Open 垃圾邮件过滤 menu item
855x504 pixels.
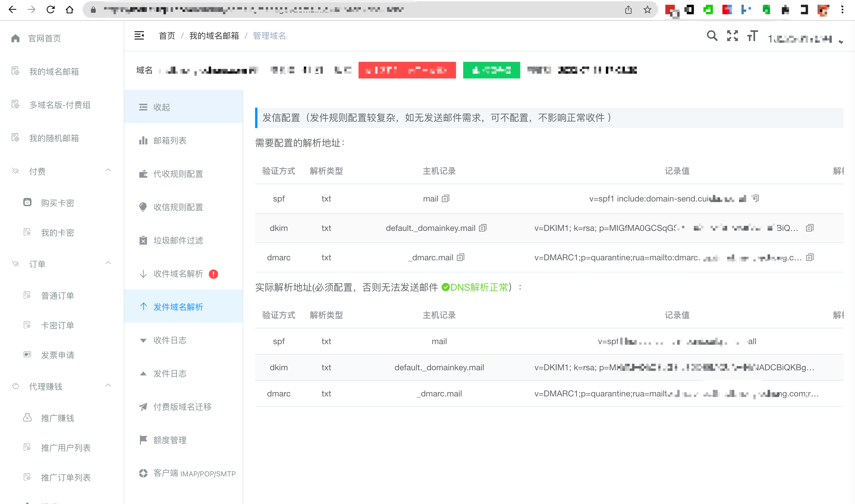(183, 240)
